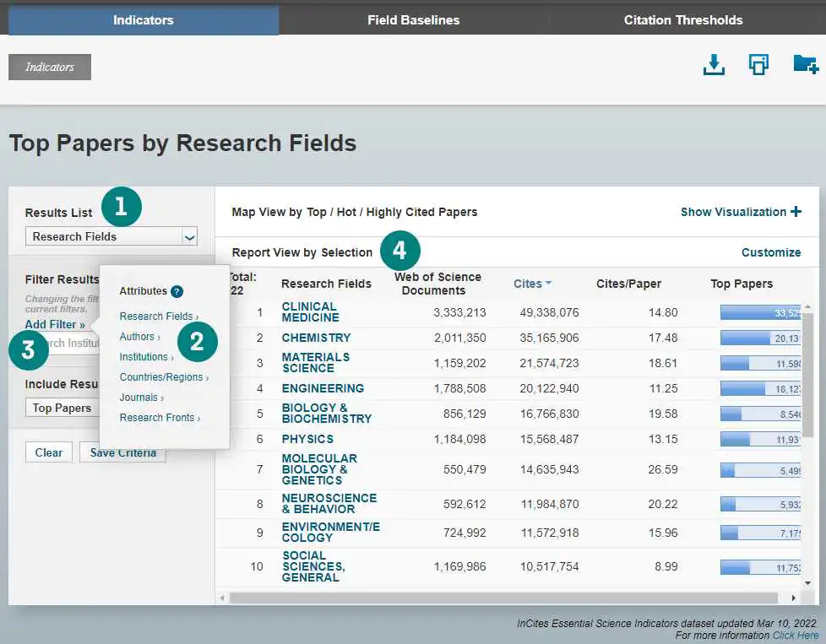The width and height of the screenshot is (826, 644).
Task: Click the save to folder icon
Action: pyautogui.click(x=805, y=65)
